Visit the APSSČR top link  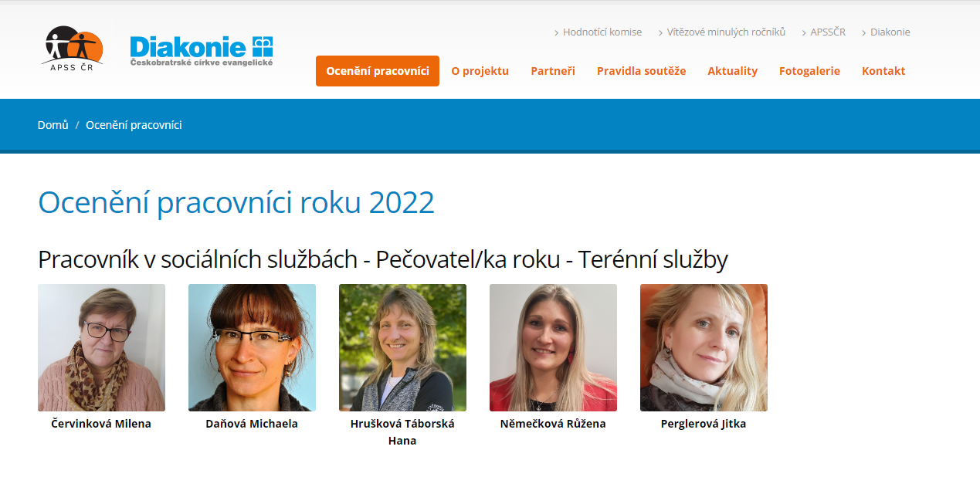pyautogui.click(x=828, y=32)
